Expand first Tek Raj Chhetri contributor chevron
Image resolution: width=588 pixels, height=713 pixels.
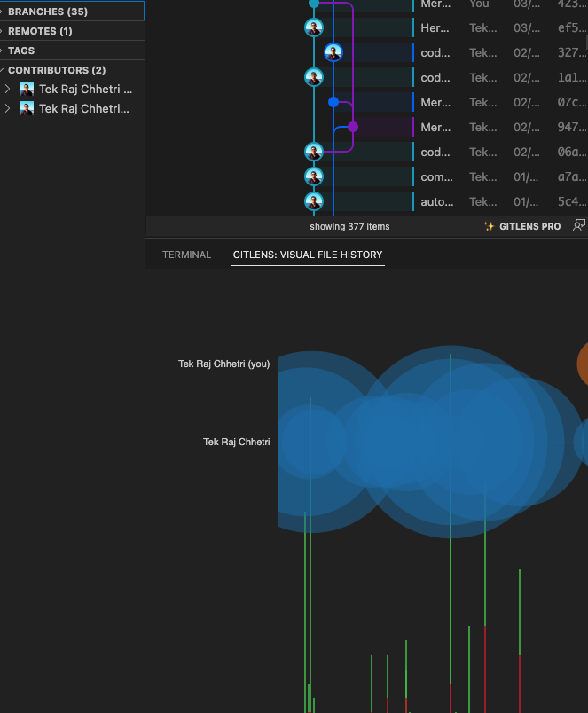(x=7, y=89)
